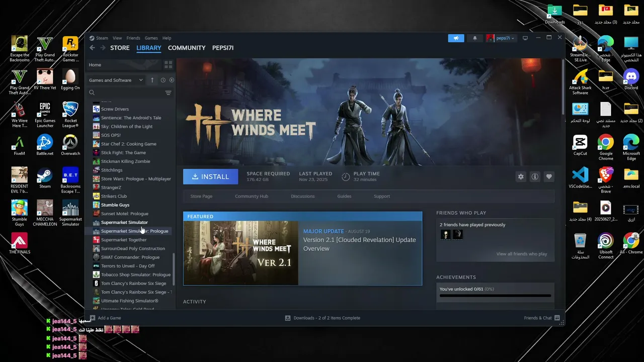
Task: Open Attack Shark Software desktop shortcut
Action: [580, 82]
